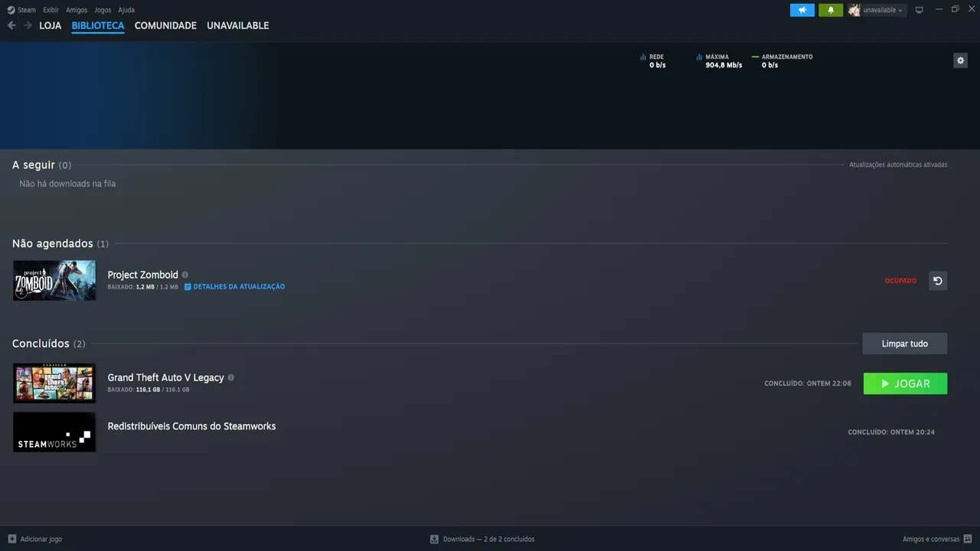Viewport: 980px width, 551px height.
Task: Go forward with the right arrow
Action: pyautogui.click(x=28, y=25)
